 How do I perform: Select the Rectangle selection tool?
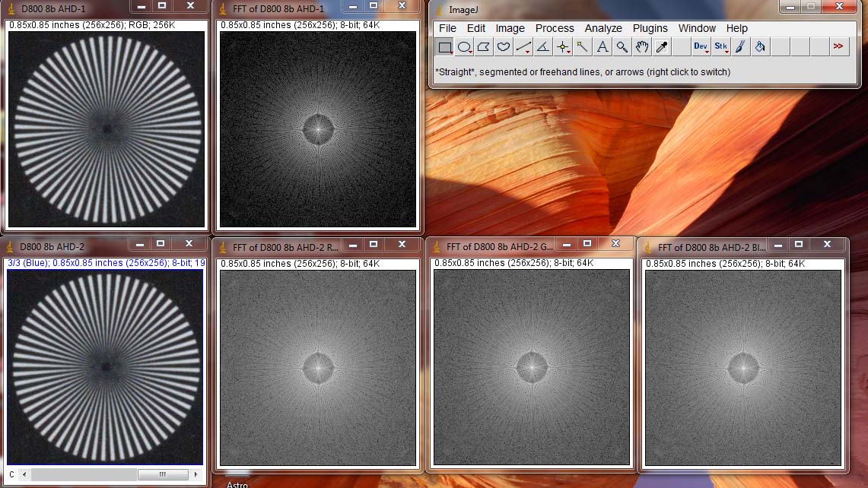point(445,47)
